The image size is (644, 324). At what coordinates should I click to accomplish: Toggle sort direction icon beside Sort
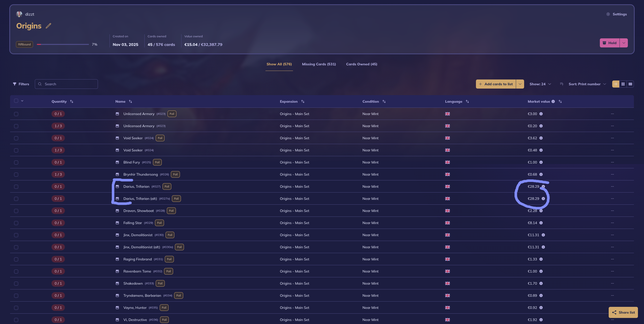(x=561, y=84)
